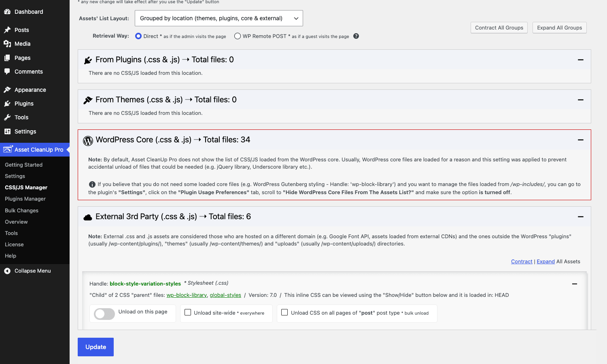Screen dimensions: 607x364
Task: Click Collapse Menu label in sidebar
Action: pyautogui.click(x=33, y=271)
